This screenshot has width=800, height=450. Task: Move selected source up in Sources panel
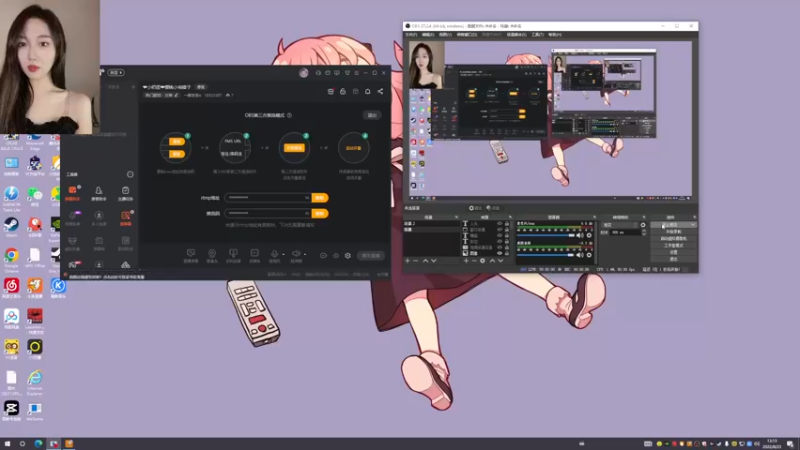pyautogui.click(x=492, y=261)
